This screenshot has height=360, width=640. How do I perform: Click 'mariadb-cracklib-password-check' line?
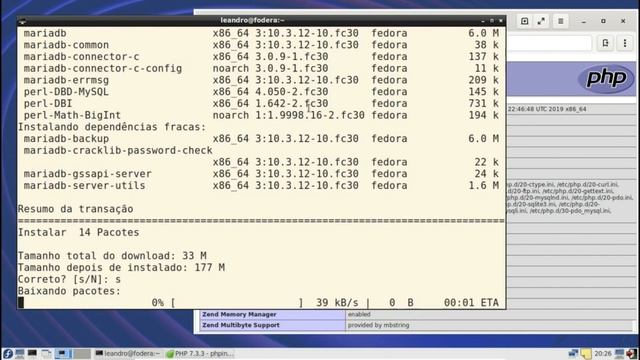pyautogui.click(x=118, y=151)
